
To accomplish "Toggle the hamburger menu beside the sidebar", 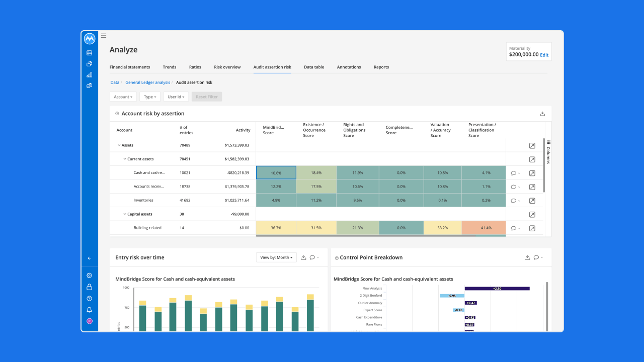I will (x=104, y=36).
